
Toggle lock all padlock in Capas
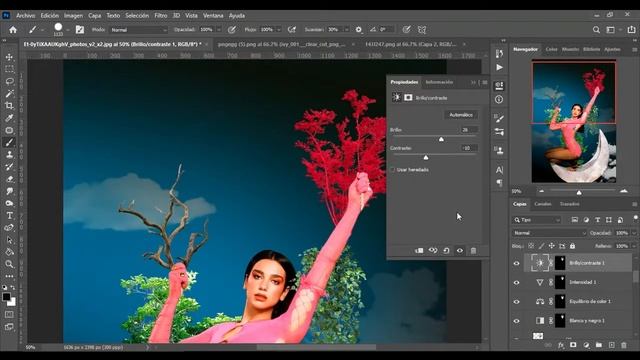point(572,246)
